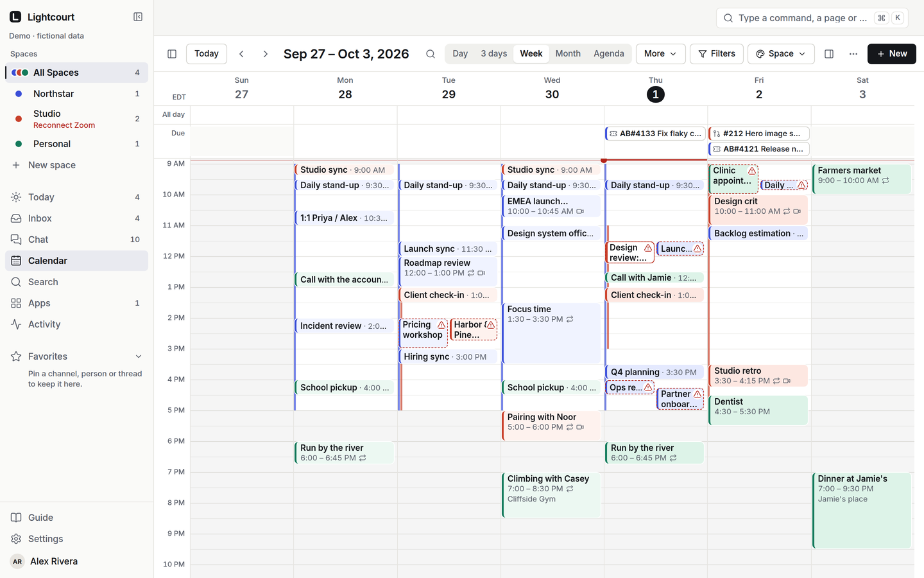Viewport: 924px width, 578px height.
Task: Open the More dropdown
Action: [x=660, y=54]
